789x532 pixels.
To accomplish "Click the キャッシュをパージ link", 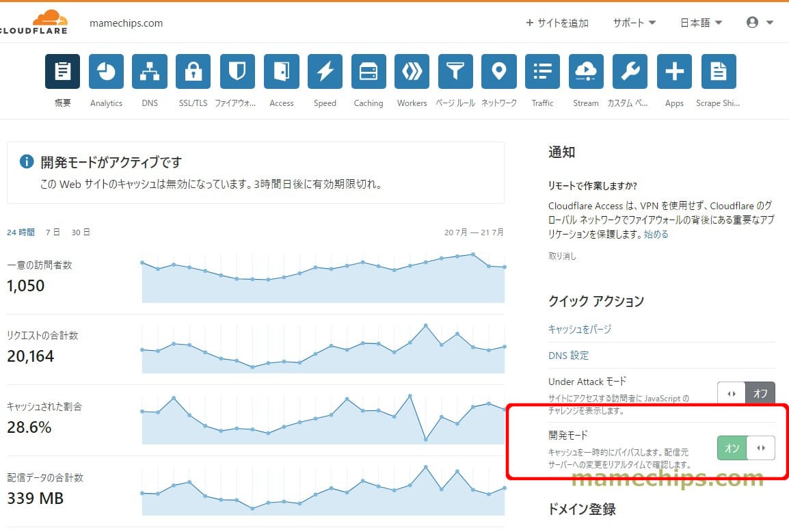I will (x=580, y=329).
